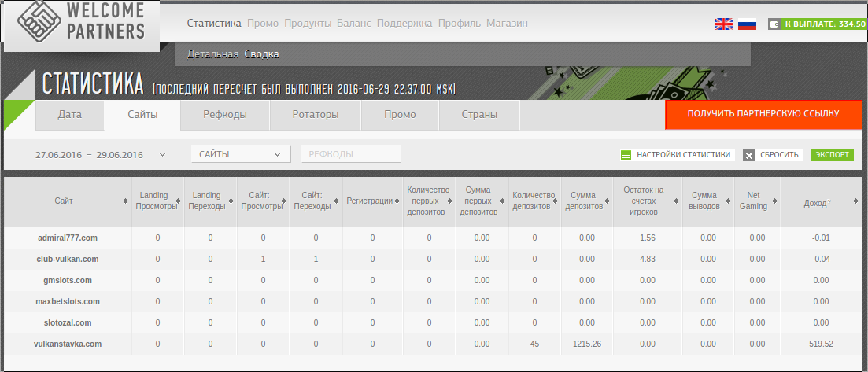Open the Профиль menu
The width and height of the screenshot is (868, 372).
(460, 24)
